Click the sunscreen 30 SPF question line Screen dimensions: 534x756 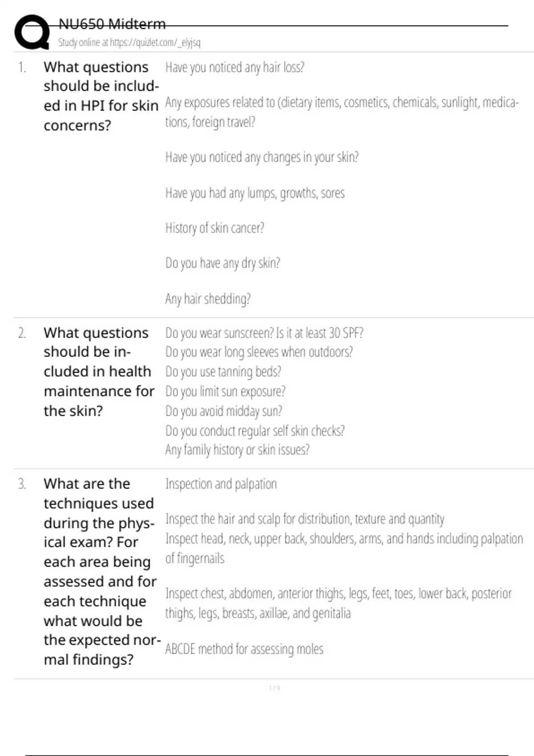click(264, 333)
